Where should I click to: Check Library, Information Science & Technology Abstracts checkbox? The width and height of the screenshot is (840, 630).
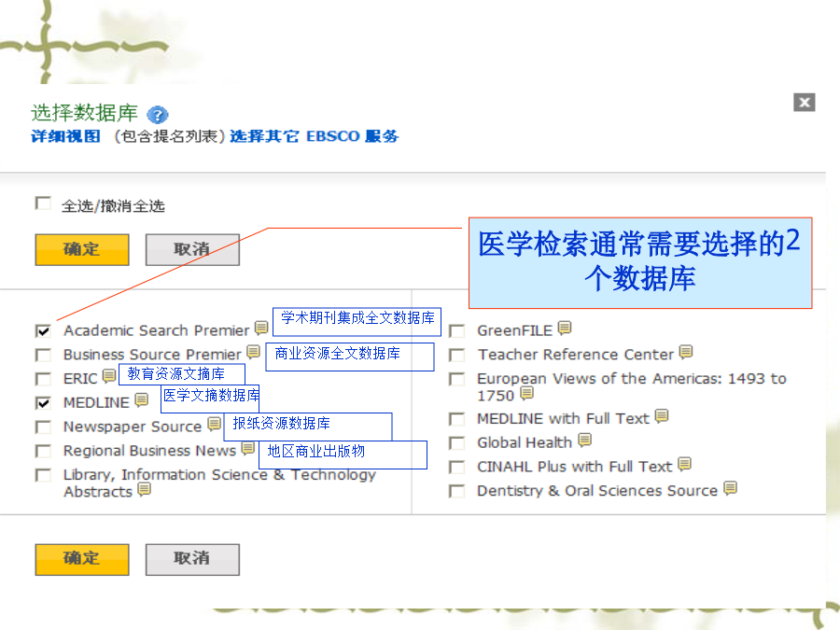click(43, 475)
